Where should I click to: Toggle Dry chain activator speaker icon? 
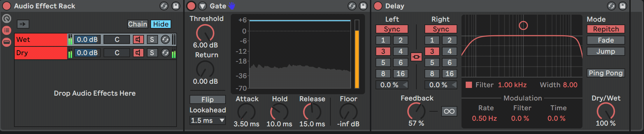pos(138,53)
